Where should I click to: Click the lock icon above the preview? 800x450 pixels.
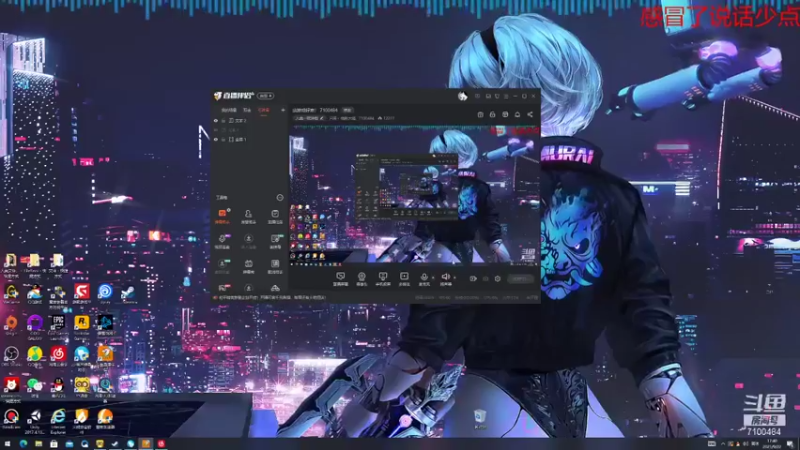pyautogui.click(x=492, y=114)
